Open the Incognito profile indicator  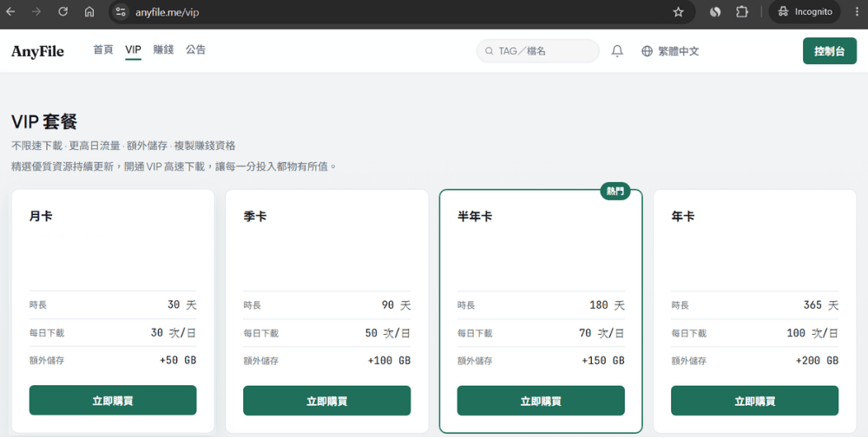(x=805, y=11)
